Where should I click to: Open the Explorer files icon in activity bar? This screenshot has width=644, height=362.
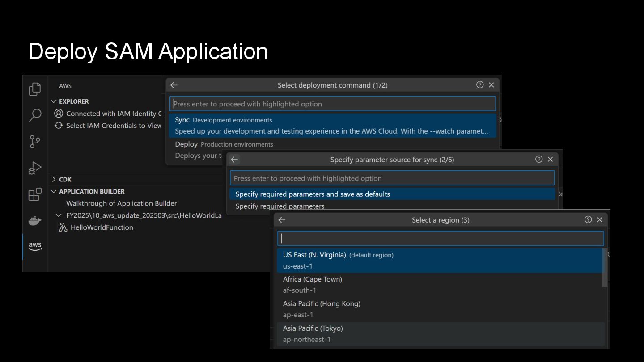[35, 89]
